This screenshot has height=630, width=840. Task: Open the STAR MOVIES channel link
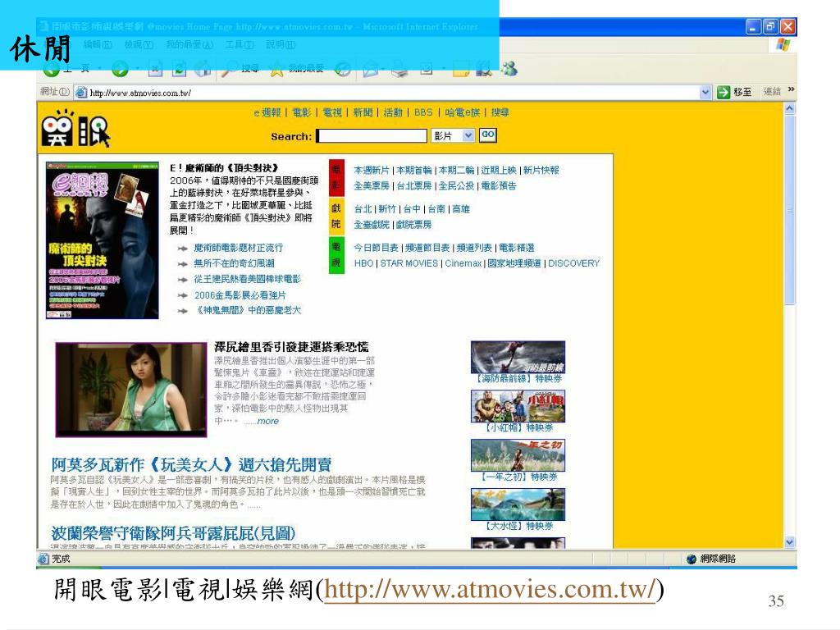point(409,263)
